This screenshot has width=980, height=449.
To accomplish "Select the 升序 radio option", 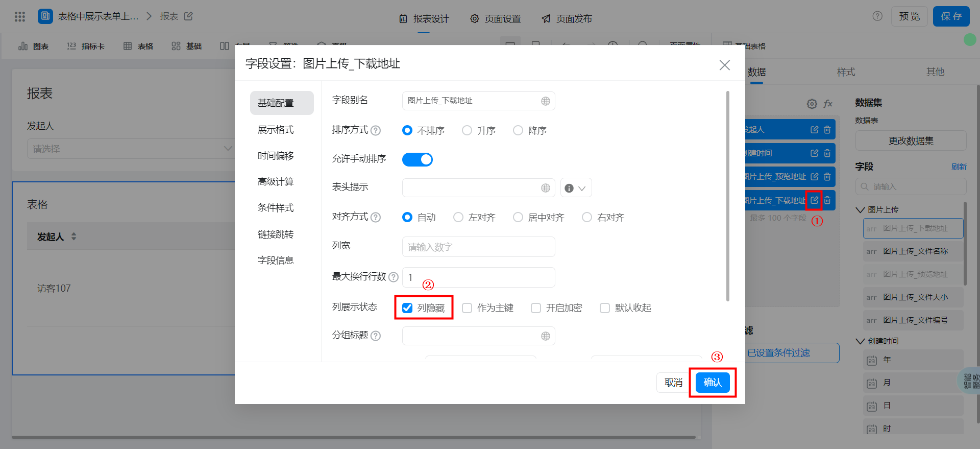I will coord(467,130).
